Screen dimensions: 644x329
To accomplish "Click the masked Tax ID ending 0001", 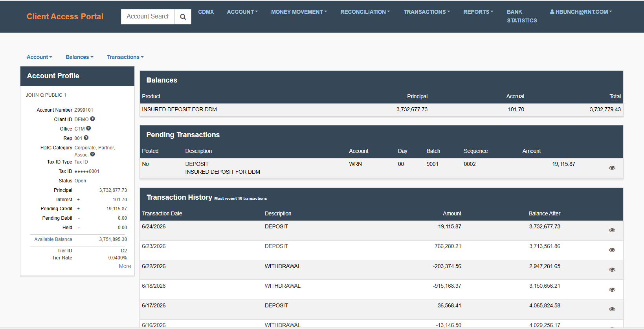I will 87,171.
